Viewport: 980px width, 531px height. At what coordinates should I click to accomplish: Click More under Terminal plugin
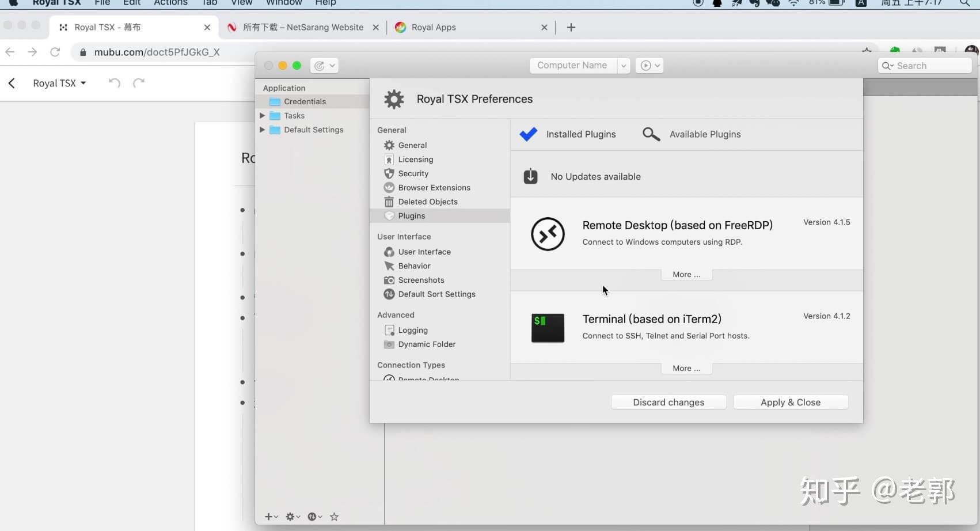[x=686, y=368]
